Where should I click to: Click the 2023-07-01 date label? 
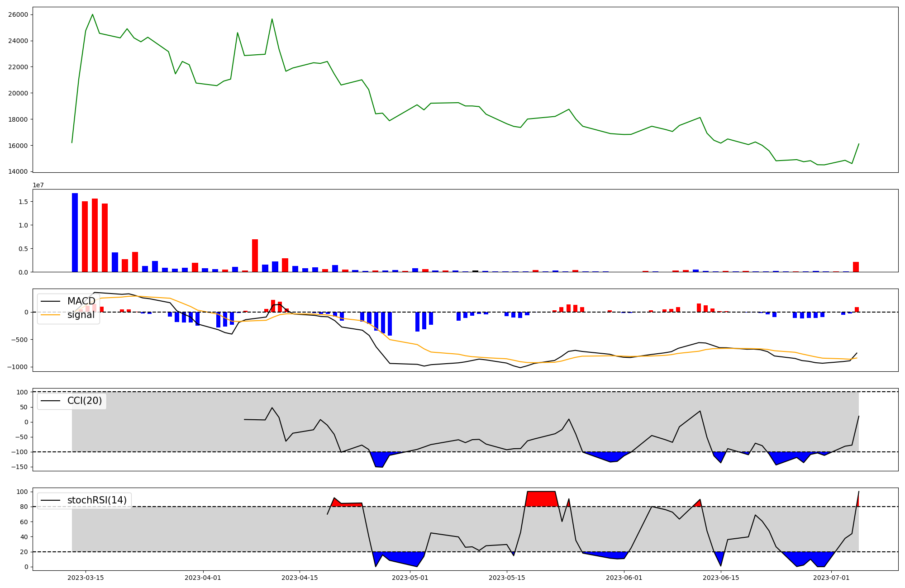(x=831, y=578)
